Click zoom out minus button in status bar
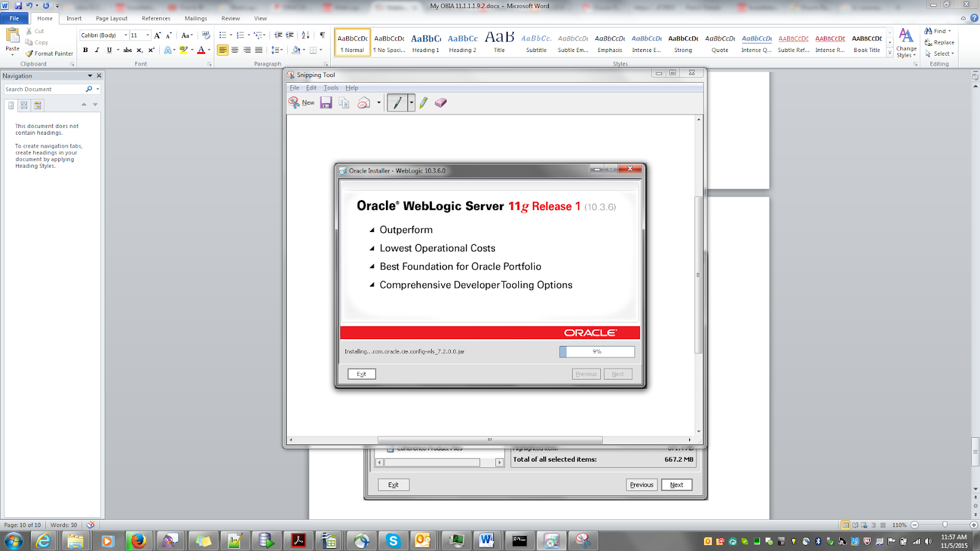This screenshot has width=980, height=551. 914,525
